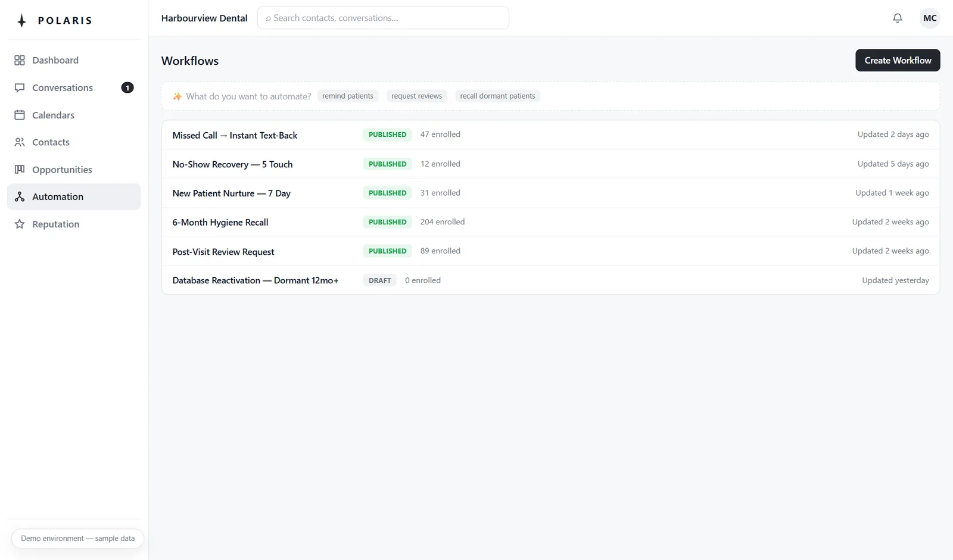The image size is (953, 560).
Task: Open Missed Call → Instant Text-Back workflow
Action: coord(550,135)
